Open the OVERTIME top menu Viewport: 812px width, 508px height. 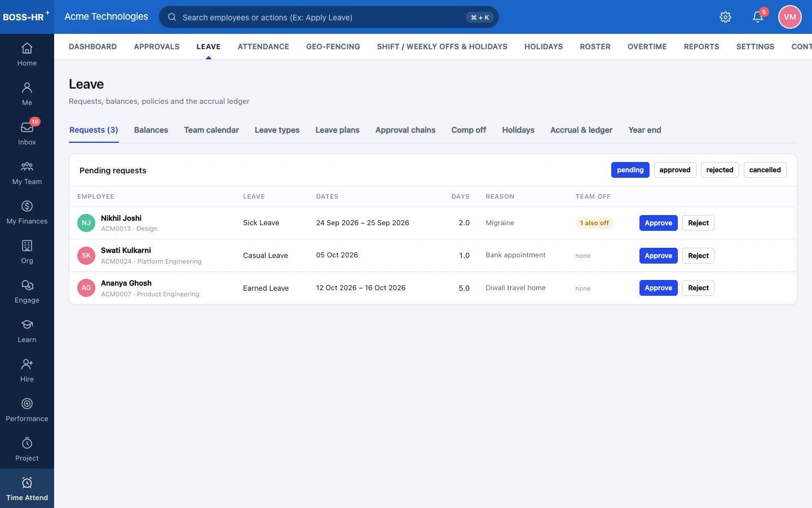(x=647, y=47)
